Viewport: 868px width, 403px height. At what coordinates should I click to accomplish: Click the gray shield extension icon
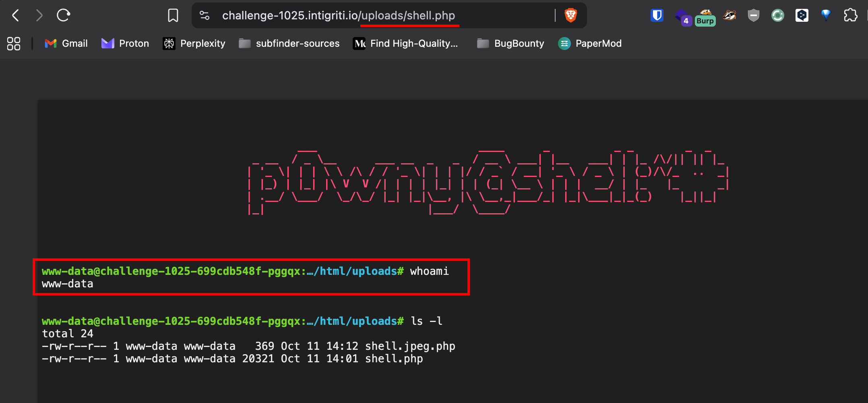753,16
